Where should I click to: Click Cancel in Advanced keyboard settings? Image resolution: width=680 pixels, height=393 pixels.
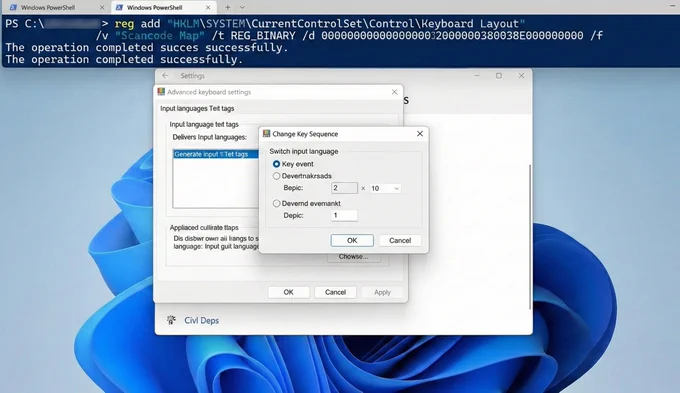[x=335, y=292]
